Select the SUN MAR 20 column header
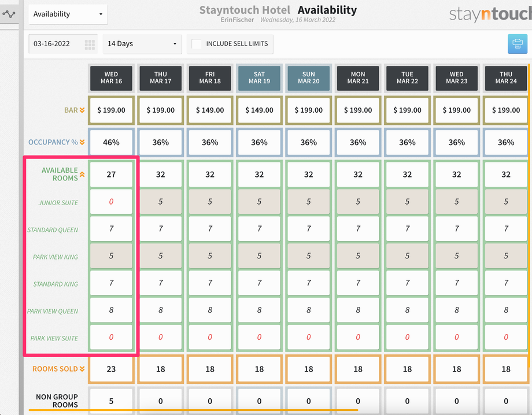Viewport: 532px width, 415px height. [x=308, y=77]
